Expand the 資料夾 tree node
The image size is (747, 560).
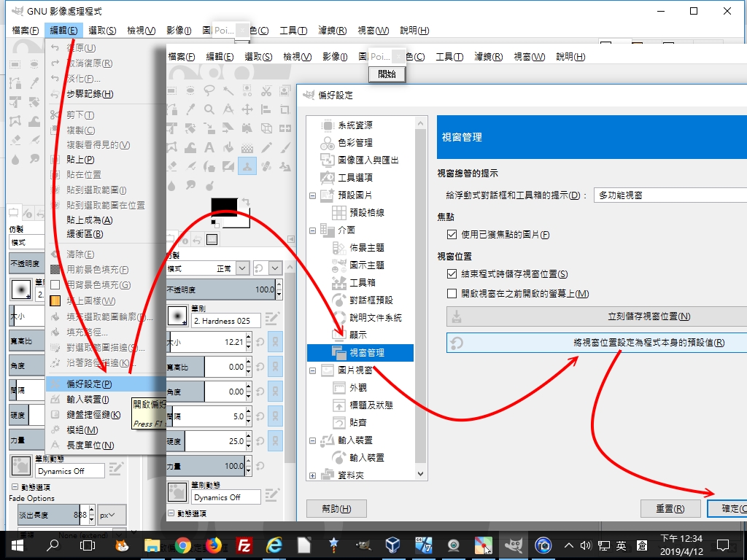[312, 475]
